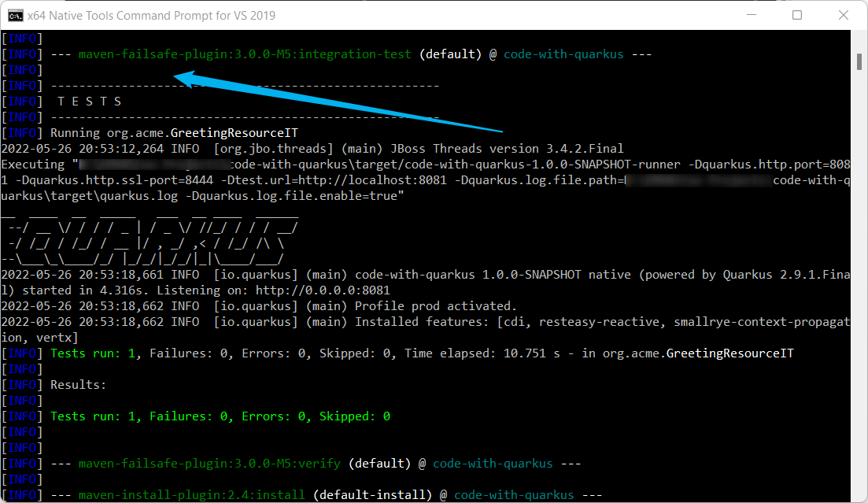Click 'code-with-quarkus-1.0.0-SNAPSHOT-runner' path text

tap(542, 165)
